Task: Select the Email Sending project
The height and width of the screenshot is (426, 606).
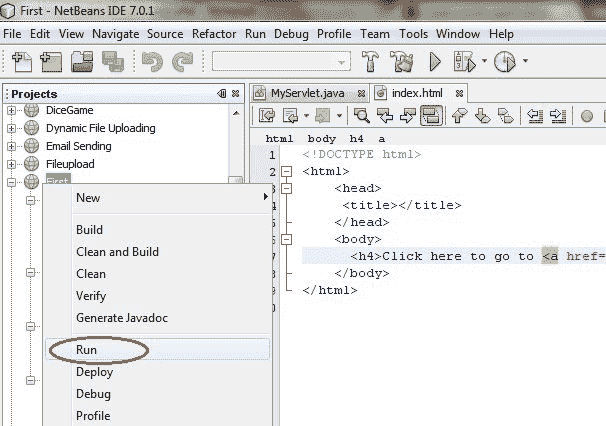Action: pos(78,146)
